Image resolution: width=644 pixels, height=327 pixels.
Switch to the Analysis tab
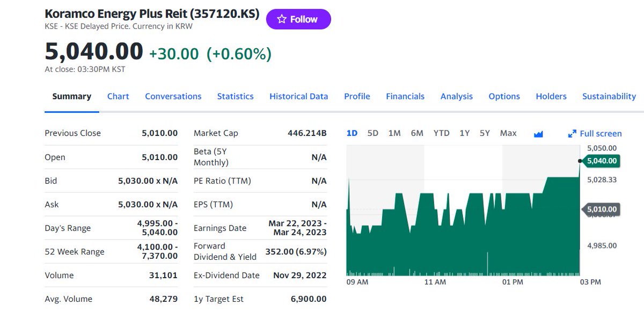coord(457,97)
